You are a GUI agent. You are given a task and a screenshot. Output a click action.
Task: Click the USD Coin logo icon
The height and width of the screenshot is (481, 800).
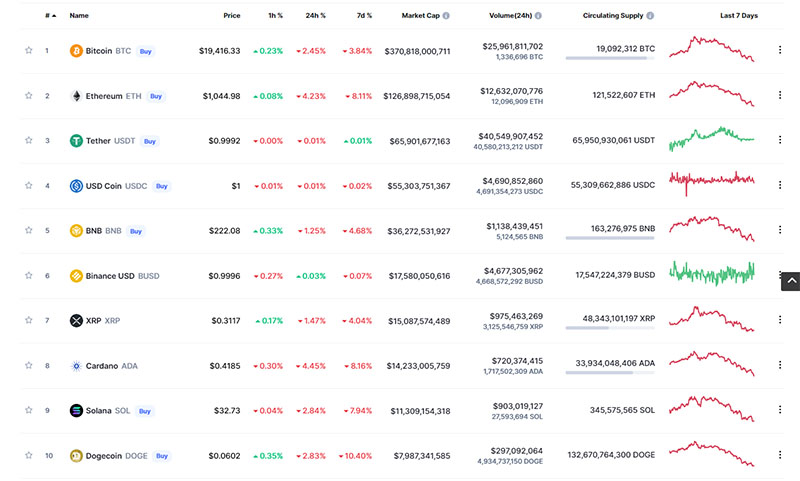(76, 186)
